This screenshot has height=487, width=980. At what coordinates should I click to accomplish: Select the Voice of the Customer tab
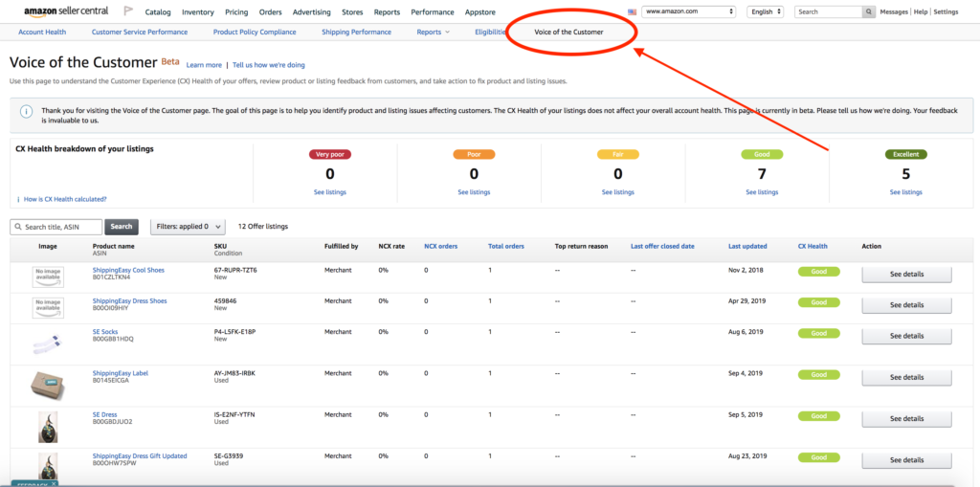point(568,32)
